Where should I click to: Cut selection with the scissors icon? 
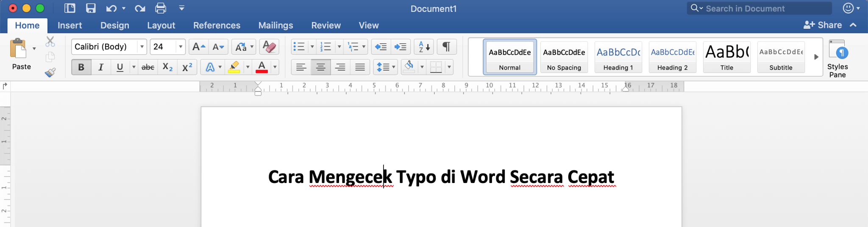(x=50, y=42)
